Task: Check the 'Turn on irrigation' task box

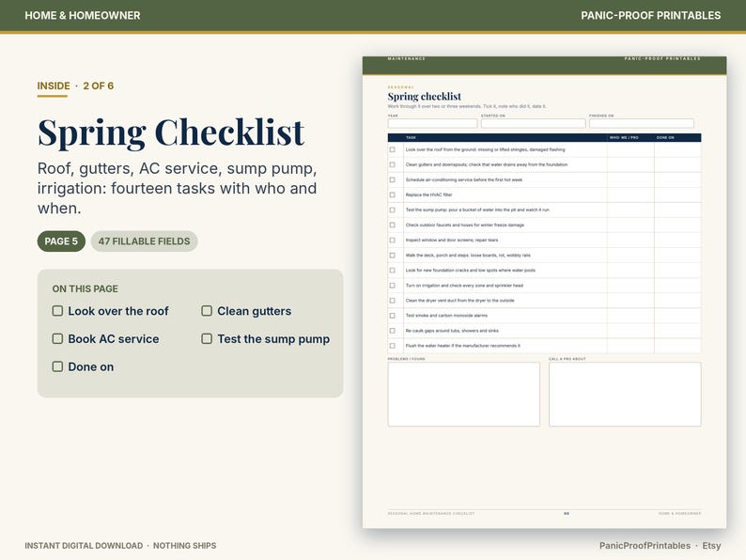Action: point(393,286)
